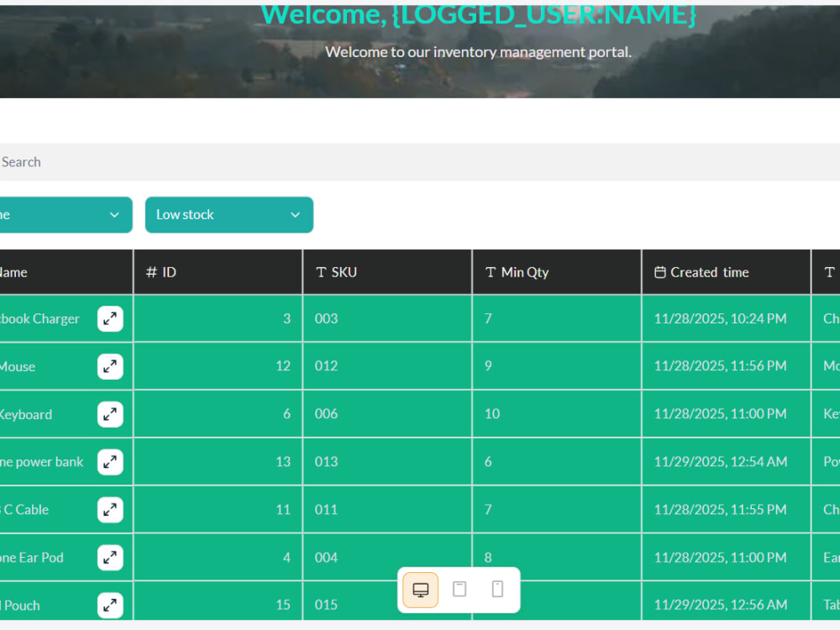This screenshot has height=630, width=840.
Task: Sort by the ID column header
Action: tap(218, 272)
